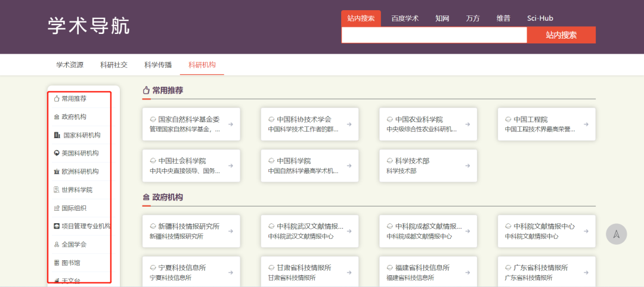Click the 欧洲科研机构 sidebar label
This screenshot has height=287, width=644.
pyautogui.click(x=80, y=171)
